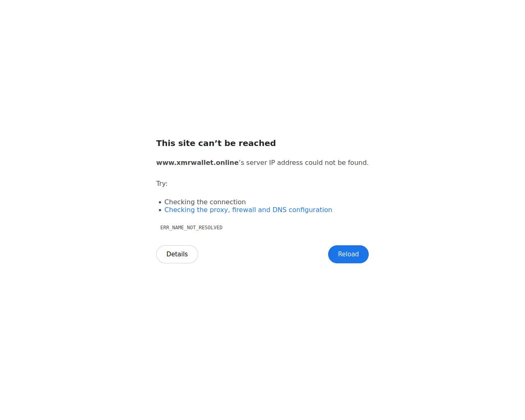Image resolution: width=525 pixels, height=420 pixels.
Task: Click the bullet before the proxy link
Action: pos(160,210)
